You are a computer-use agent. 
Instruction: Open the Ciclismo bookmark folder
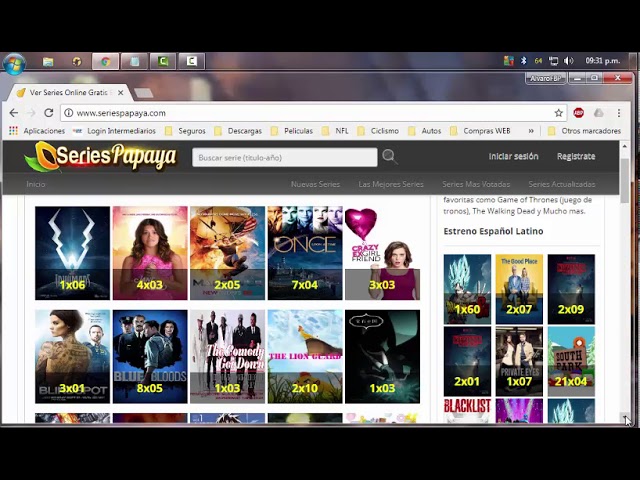coord(378,131)
